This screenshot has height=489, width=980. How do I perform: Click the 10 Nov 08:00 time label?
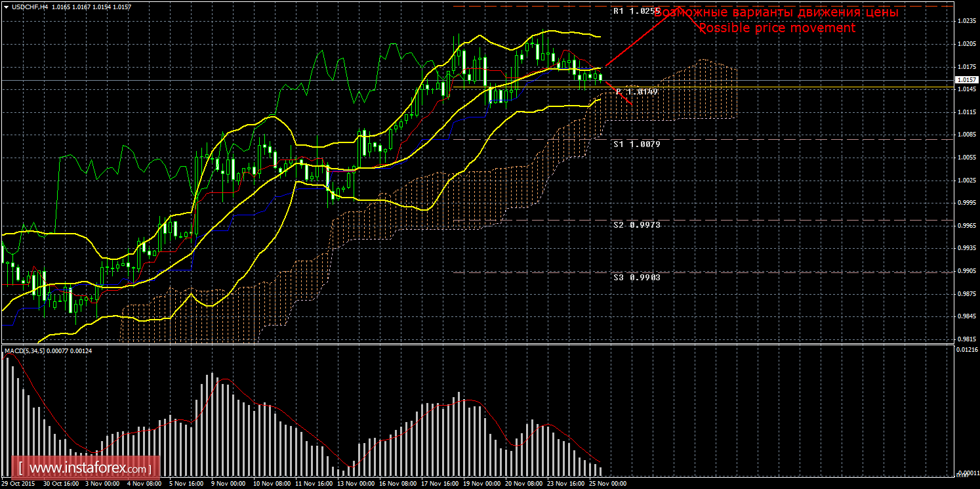point(272,484)
